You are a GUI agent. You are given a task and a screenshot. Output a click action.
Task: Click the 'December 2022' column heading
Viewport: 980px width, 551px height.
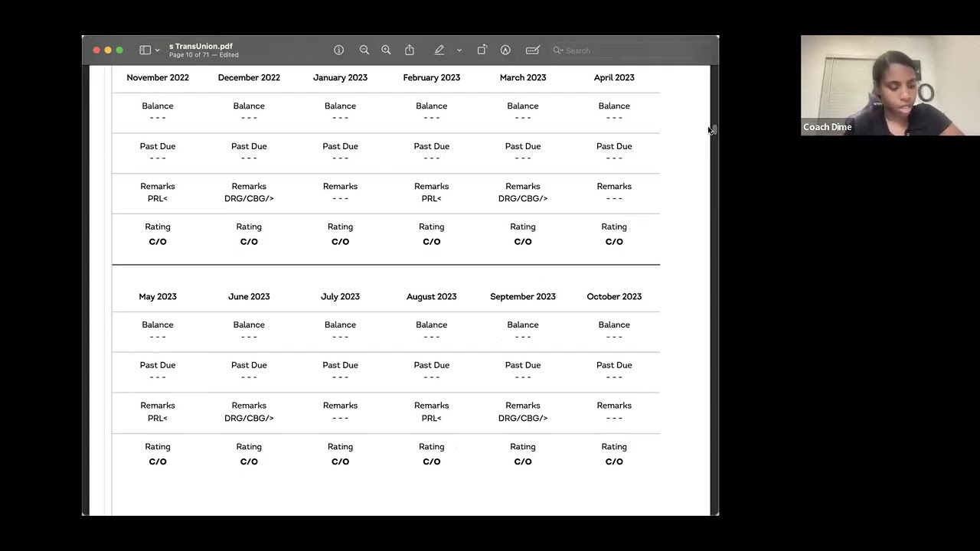pyautogui.click(x=249, y=77)
